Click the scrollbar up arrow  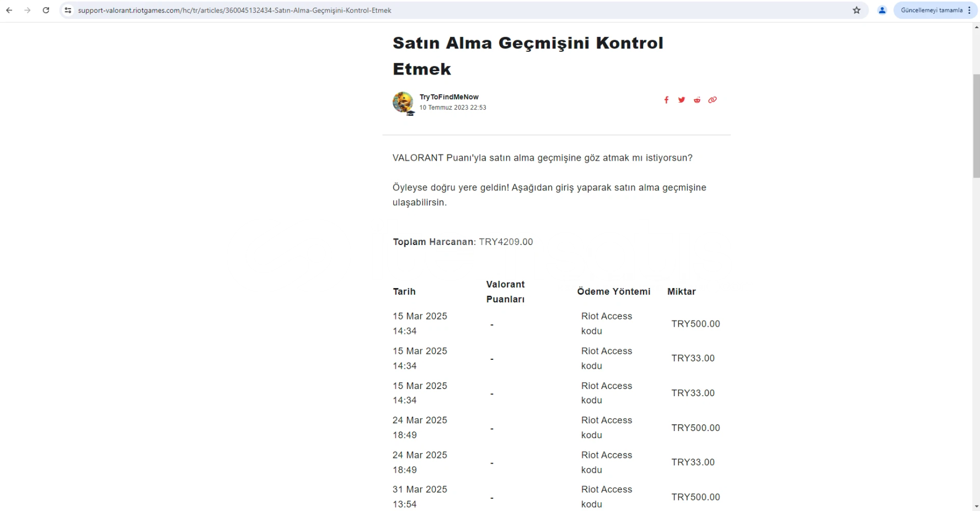(976, 26)
